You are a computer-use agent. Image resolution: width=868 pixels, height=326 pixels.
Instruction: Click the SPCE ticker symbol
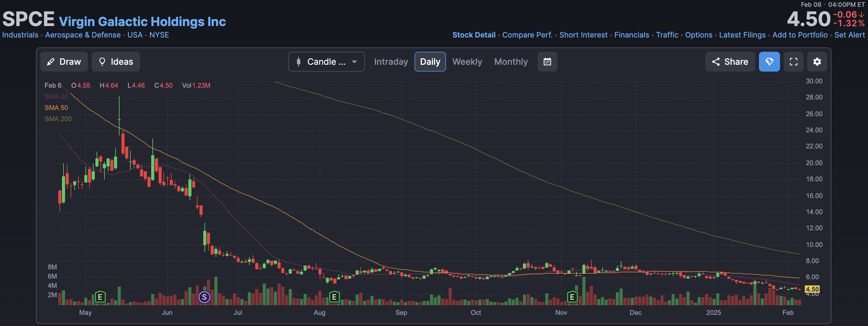[x=28, y=19]
